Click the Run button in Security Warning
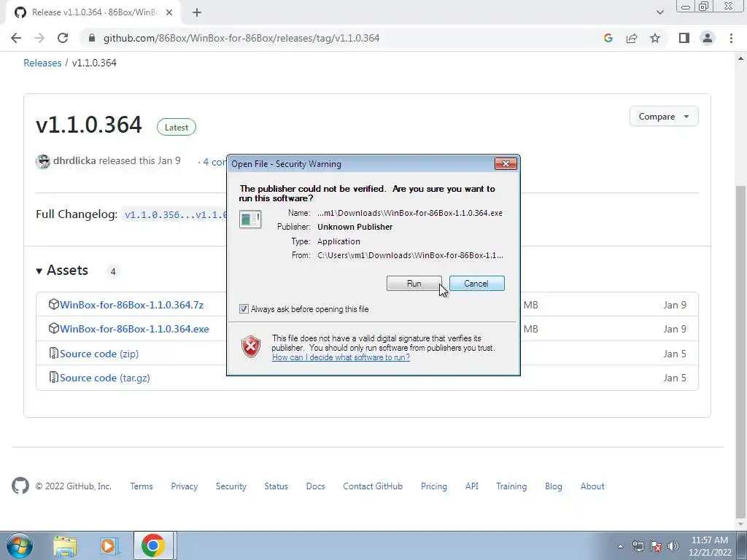Viewport: 747px width, 560px height. 414,284
